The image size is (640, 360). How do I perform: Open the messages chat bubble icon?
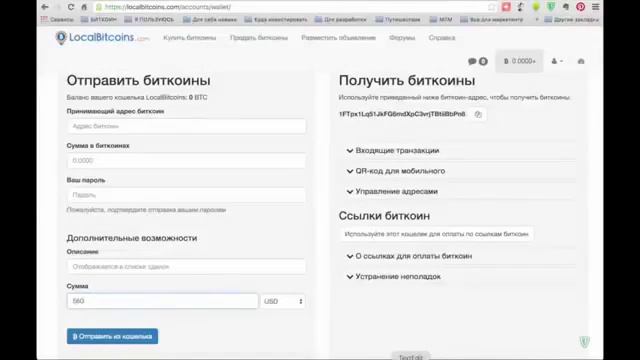point(472,61)
